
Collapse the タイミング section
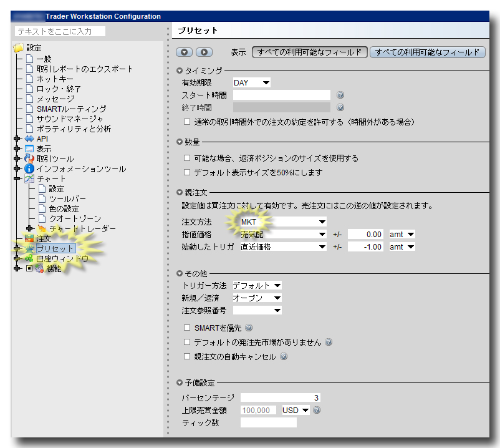point(180,71)
